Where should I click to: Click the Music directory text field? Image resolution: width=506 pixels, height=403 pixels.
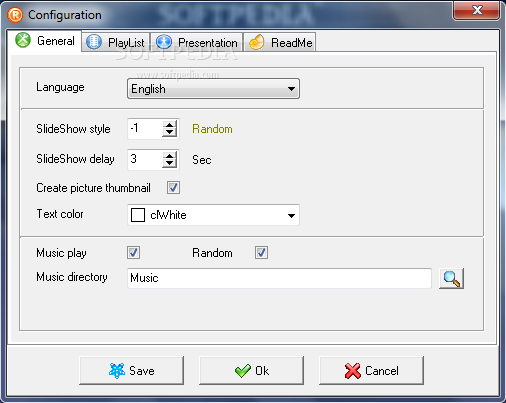279,278
